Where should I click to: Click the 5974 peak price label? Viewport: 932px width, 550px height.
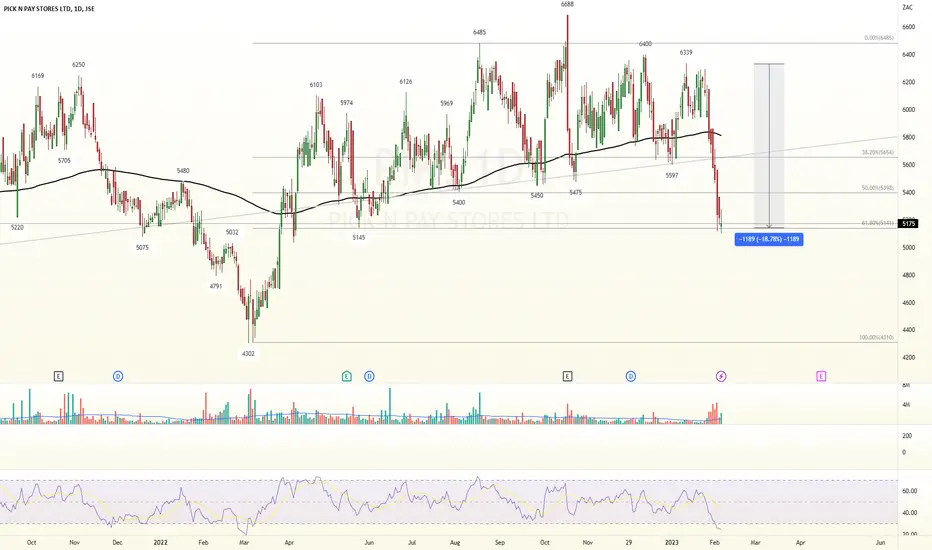click(347, 103)
